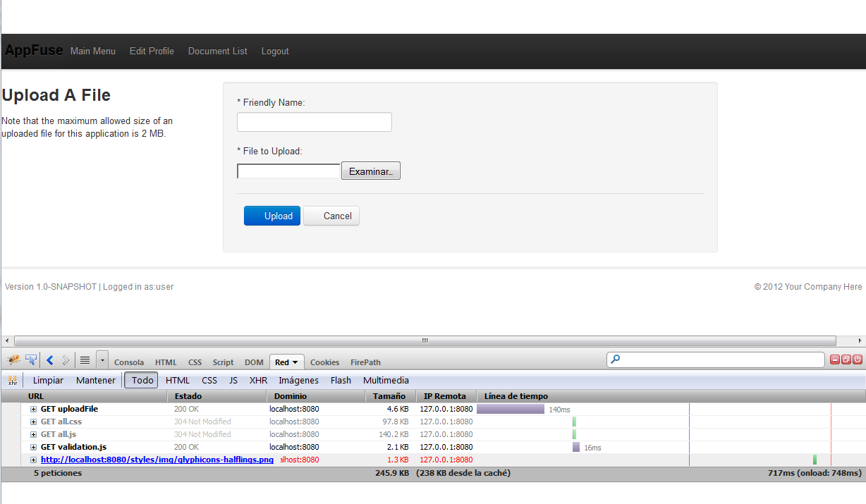Expand the GET validation.js request
This screenshot has height=504, width=866.
(x=33, y=447)
